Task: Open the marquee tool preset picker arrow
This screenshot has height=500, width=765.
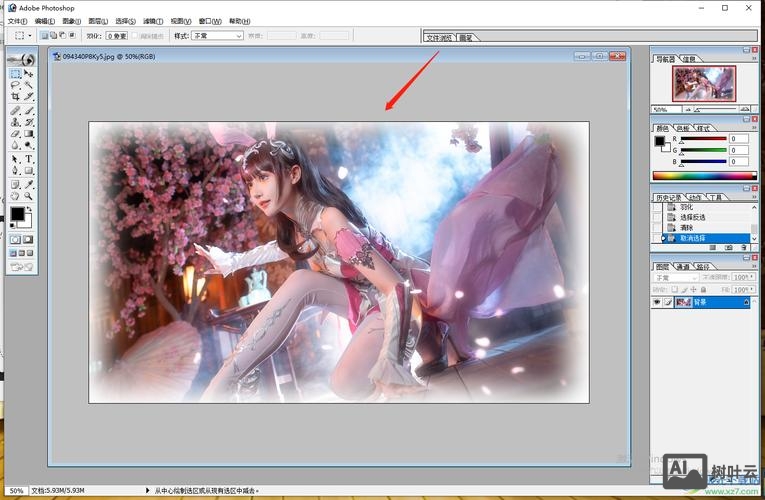Action: (x=30, y=36)
